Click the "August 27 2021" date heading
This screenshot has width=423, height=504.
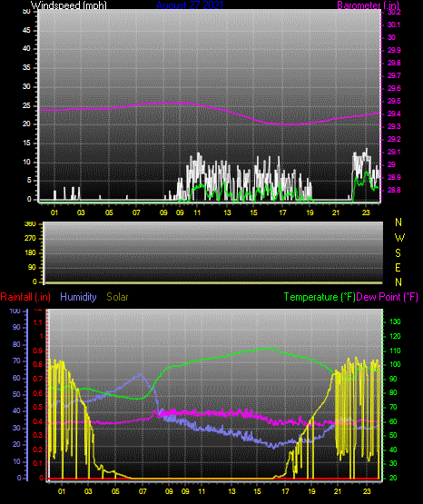pyautogui.click(x=190, y=5)
